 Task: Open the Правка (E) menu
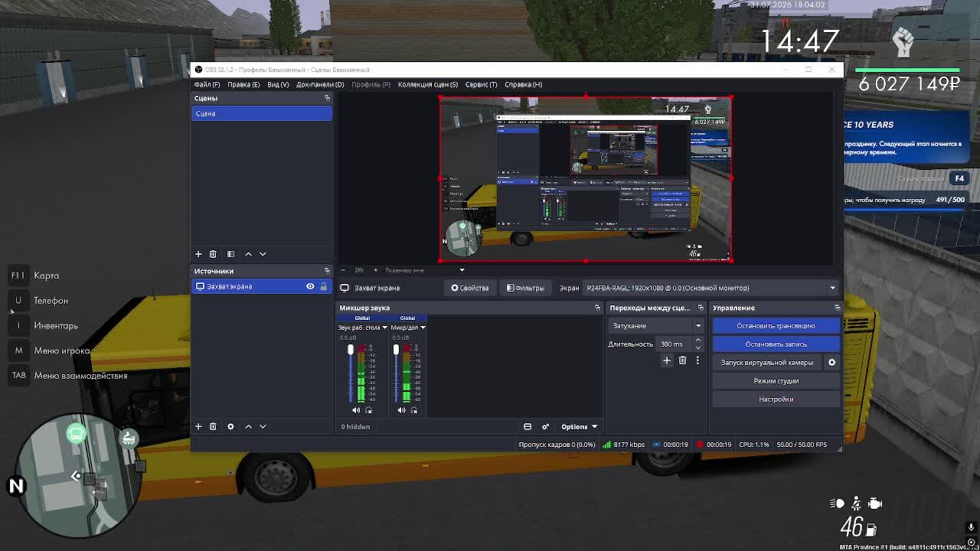243,84
